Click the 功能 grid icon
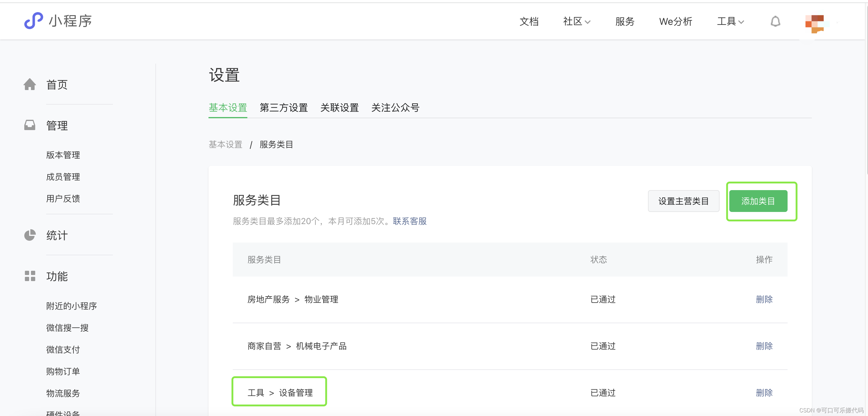The width and height of the screenshot is (868, 416). [x=30, y=276]
